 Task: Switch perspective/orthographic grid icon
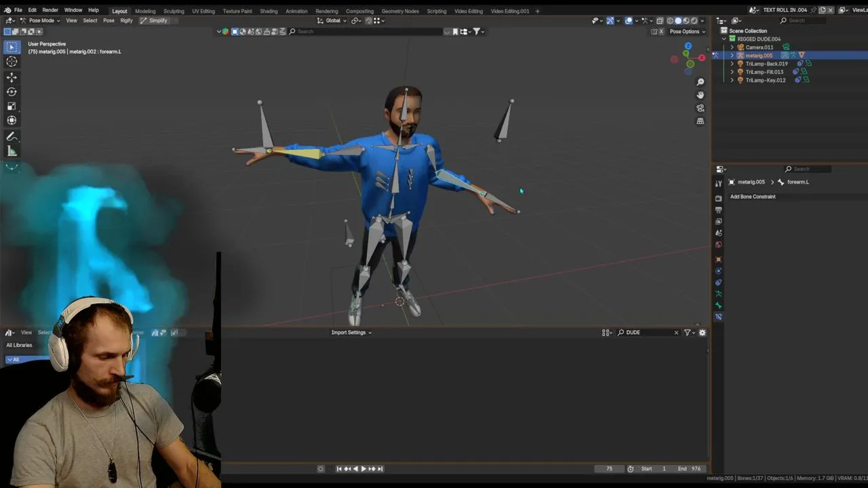(701, 121)
